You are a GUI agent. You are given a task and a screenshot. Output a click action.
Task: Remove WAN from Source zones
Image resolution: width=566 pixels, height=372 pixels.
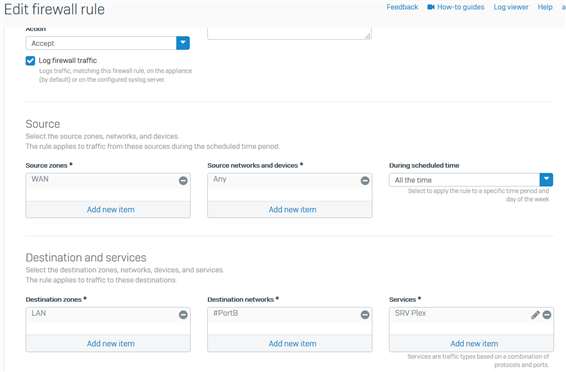click(x=183, y=180)
